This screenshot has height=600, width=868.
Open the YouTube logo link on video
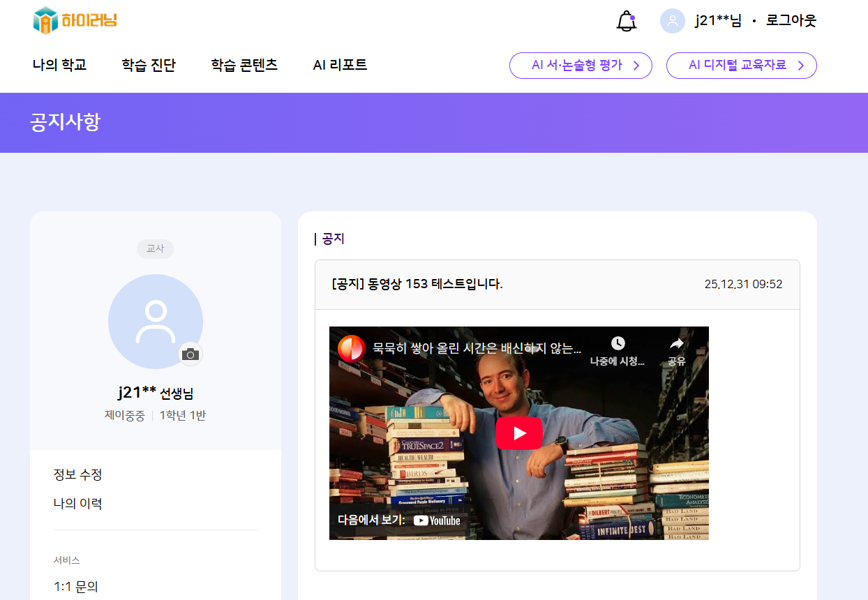[437, 520]
